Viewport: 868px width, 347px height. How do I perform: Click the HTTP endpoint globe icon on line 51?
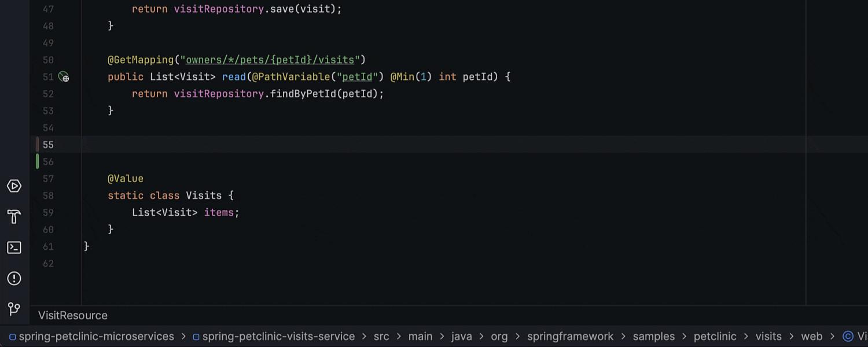64,76
